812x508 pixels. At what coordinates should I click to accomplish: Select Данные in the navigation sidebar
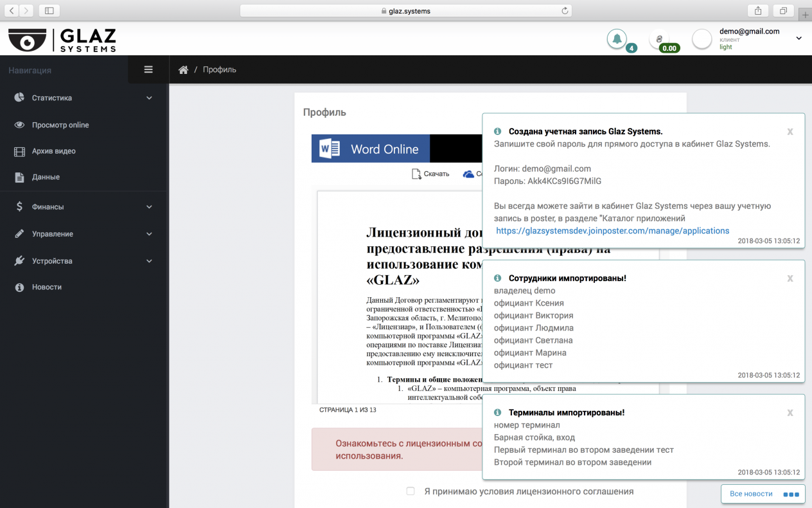click(x=46, y=177)
